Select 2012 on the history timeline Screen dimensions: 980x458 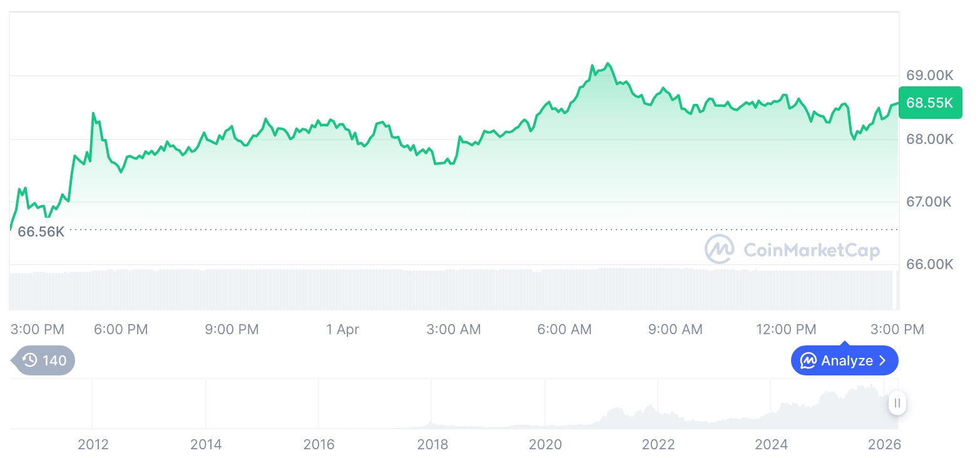click(x=93, y=445)
